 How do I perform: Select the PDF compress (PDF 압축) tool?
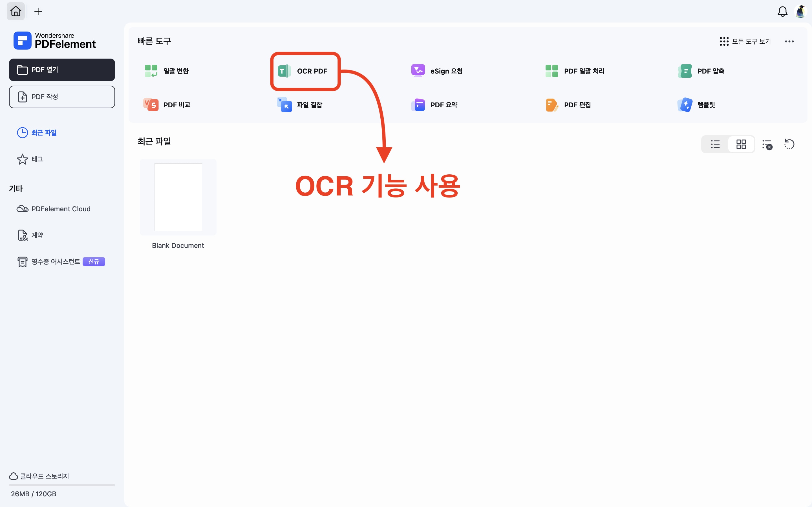pos(701,71)
